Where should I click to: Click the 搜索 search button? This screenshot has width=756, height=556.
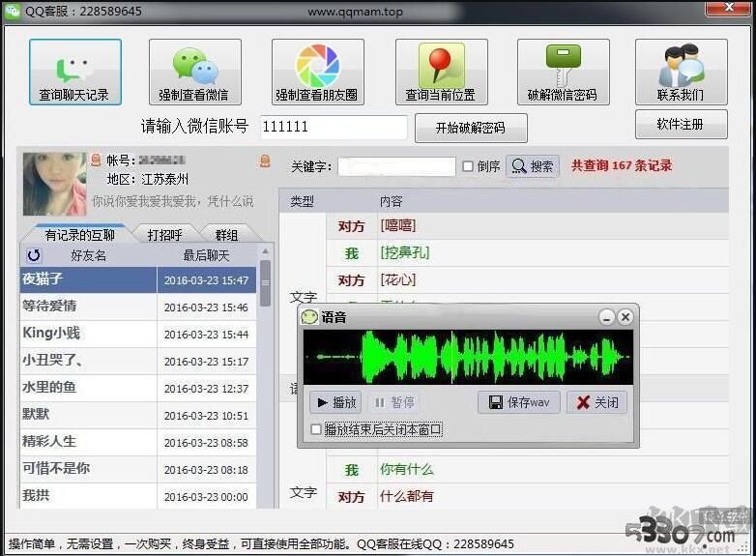click(x=533, y=166)
